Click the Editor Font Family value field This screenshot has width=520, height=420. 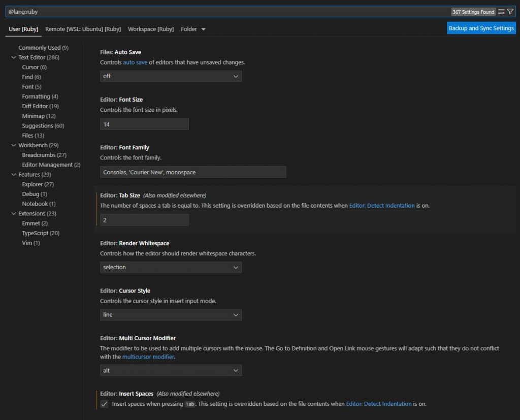click(x=192, y=172)
